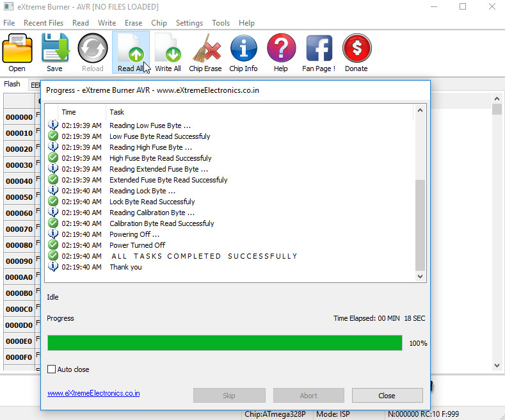
Task: Click the Save floppy icon
Action: pos(55,47)
